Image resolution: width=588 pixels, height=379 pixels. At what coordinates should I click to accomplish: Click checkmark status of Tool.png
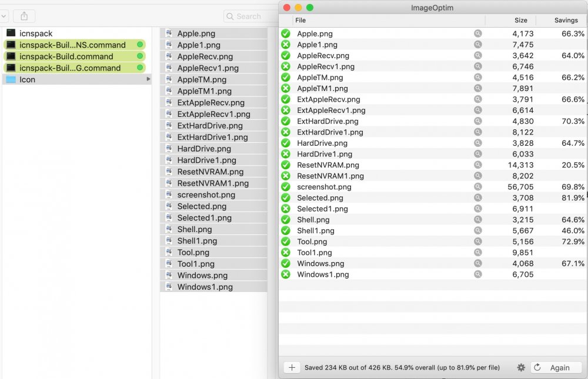click(286, 242)
